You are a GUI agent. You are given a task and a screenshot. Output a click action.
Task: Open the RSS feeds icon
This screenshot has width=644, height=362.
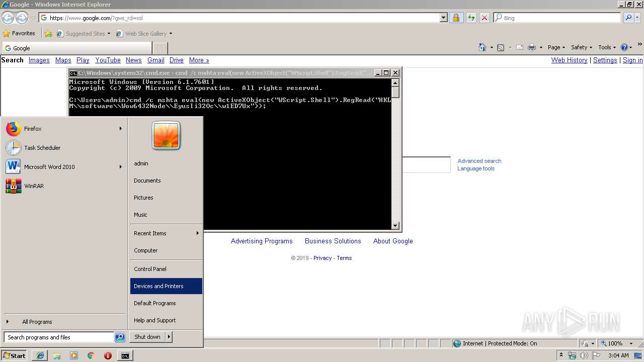pos(501,47)
